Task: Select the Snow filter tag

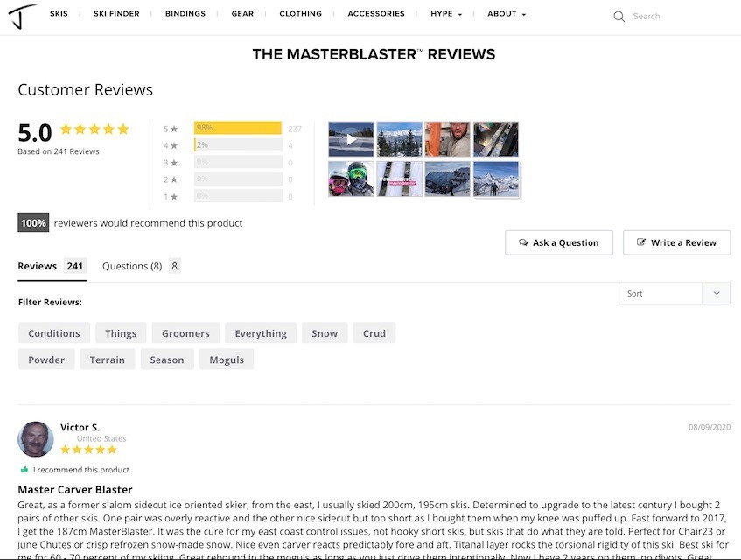Action: click(325, 333)
